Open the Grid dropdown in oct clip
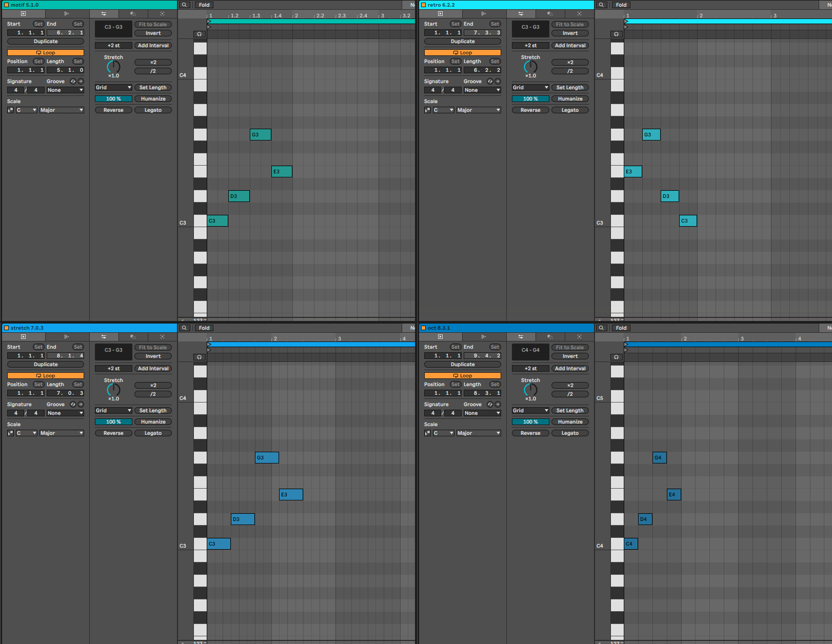This screenshot has width=832, height=644. [x=530, y=411]
